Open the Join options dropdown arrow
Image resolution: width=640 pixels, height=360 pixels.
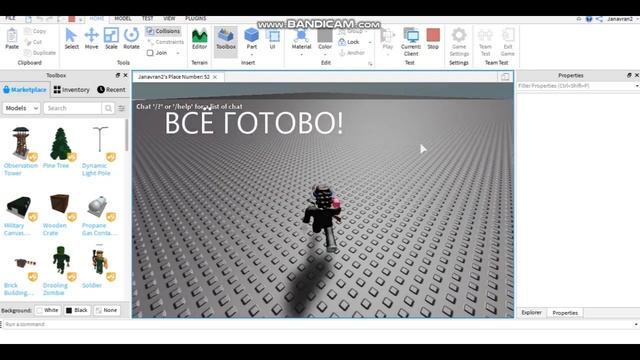point(178,53)
